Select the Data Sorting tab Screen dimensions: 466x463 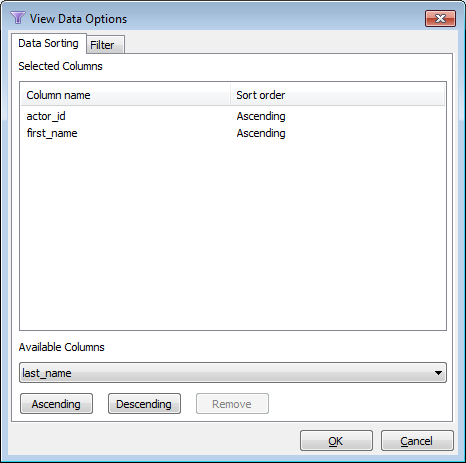tap(49, 43)
